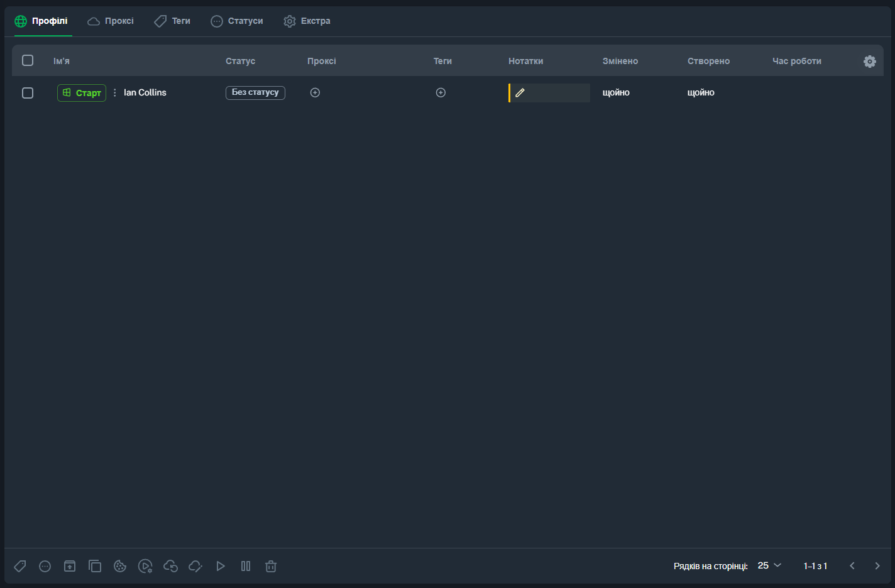Open the 'Без статусу' status selector
The width and height of the screenshot is (895, 588).
click(x=255, y=92)
